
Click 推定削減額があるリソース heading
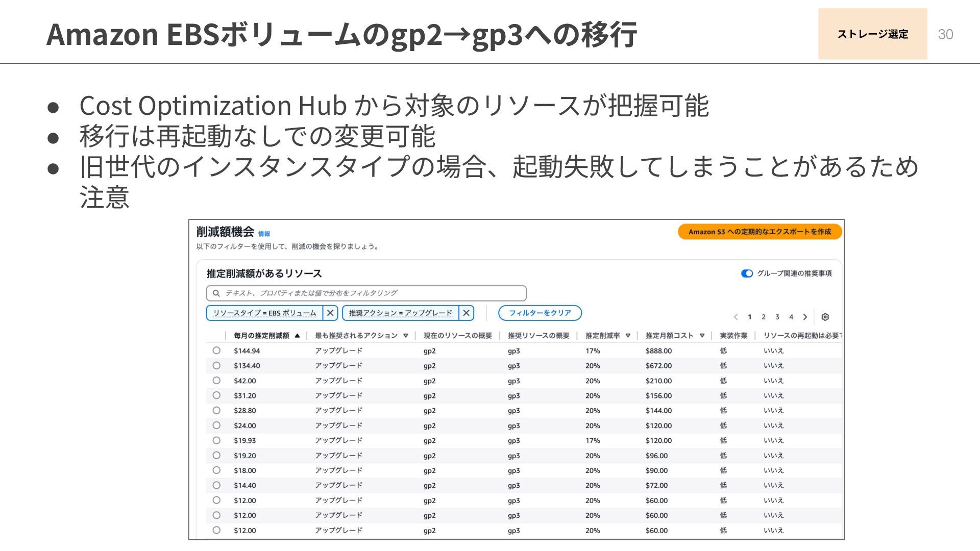coord(264,273)
